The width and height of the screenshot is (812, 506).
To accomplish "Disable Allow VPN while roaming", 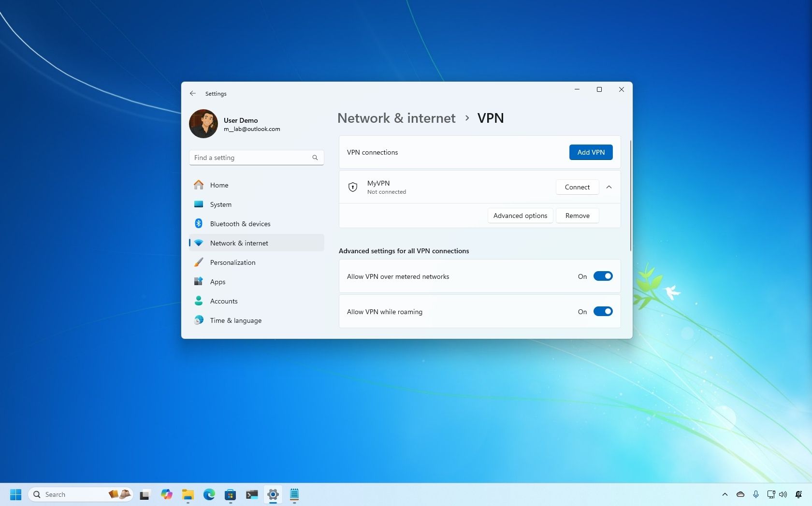I will tap(602, 311).
